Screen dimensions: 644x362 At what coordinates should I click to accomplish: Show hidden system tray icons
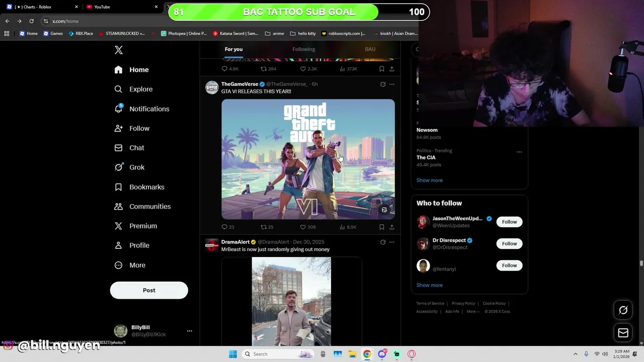[575, 354]
